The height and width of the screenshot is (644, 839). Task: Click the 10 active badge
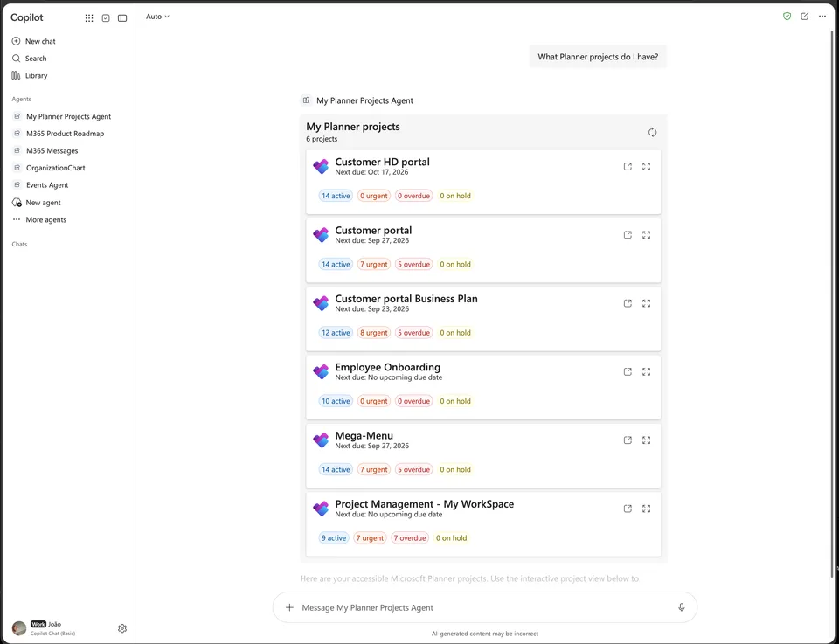[x=336, y=401]
